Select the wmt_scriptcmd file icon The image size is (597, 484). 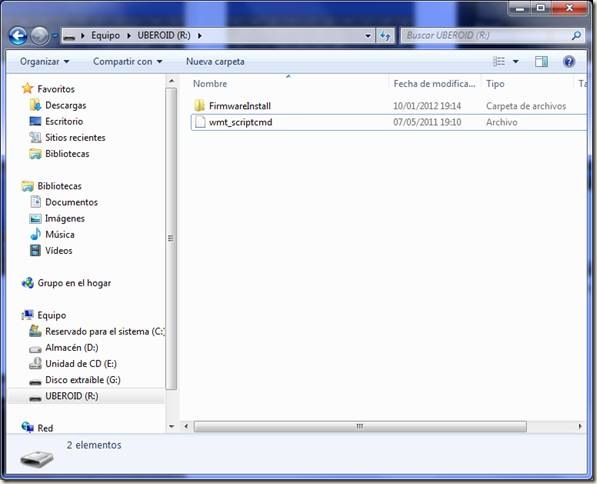tap(200, 122)
